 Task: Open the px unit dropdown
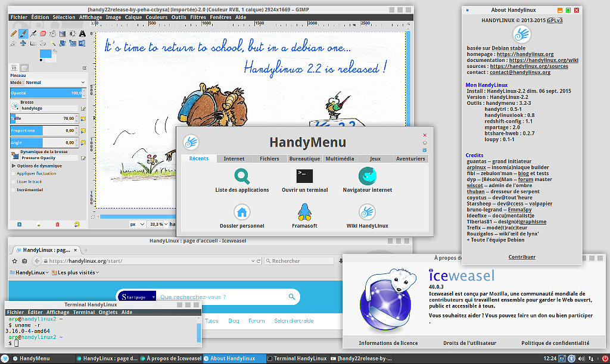tap(138, 224)
